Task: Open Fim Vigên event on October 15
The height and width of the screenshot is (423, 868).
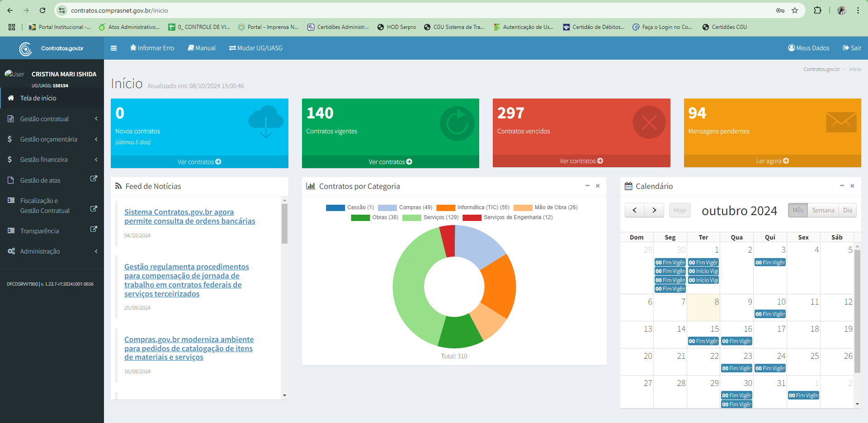Action: coord(703,341)
